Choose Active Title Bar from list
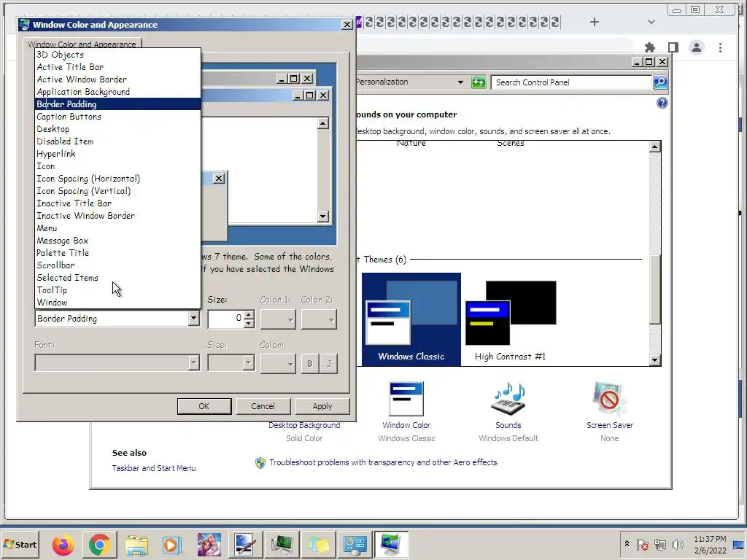The height and width of the screenshot is (560, 747). (x=117, y=66)
